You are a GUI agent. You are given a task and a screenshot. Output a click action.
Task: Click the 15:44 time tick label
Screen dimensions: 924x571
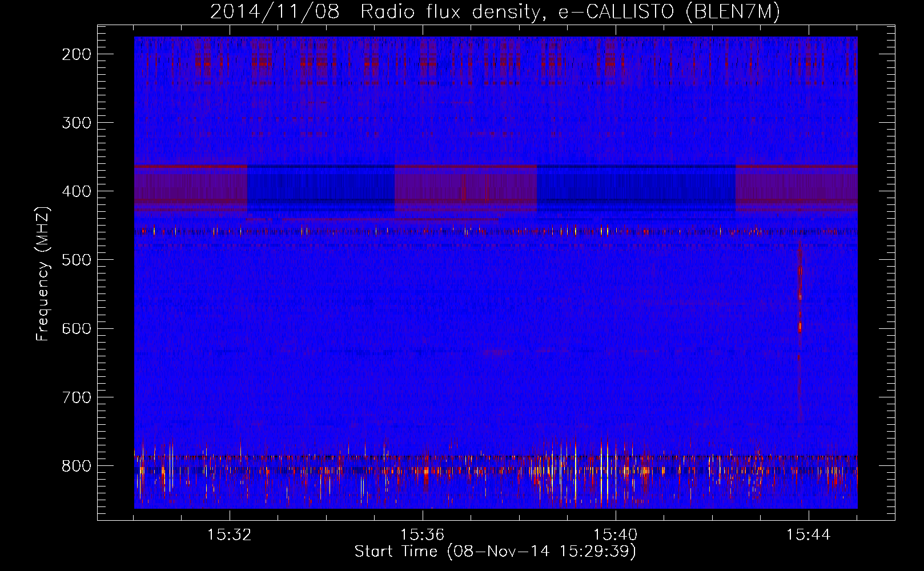[809, 534]
